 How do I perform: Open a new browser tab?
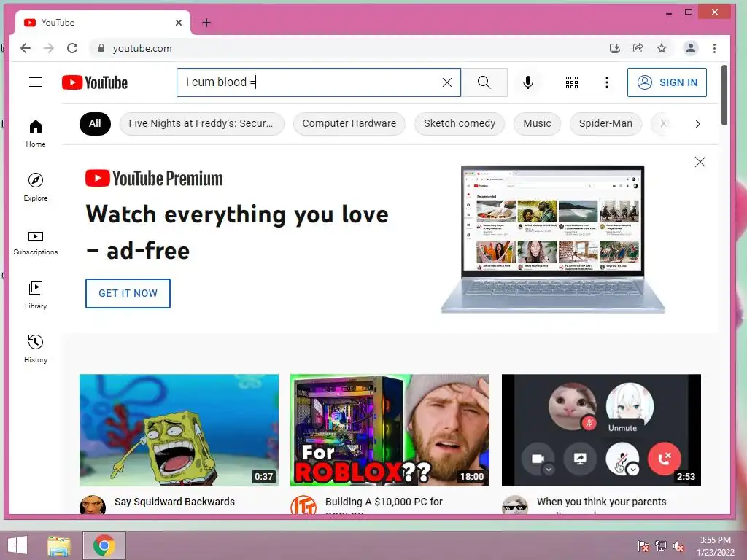coord(206,23)
